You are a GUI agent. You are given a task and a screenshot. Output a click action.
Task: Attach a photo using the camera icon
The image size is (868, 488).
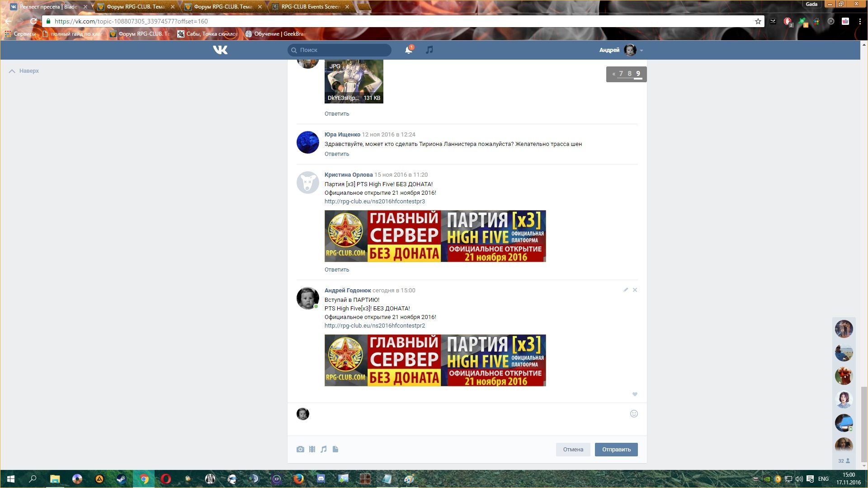pos(300,449)
